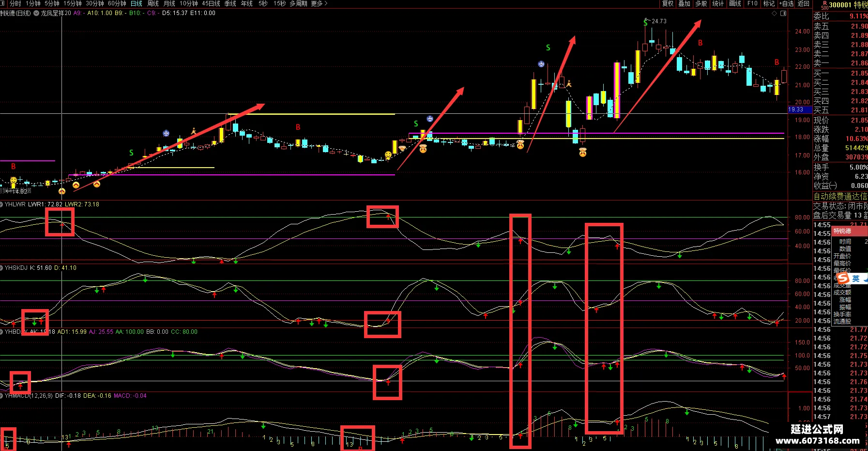Click the Sogou 英 input method icon
The height and width of the screenshot is (451, 868).
(855, 278)
